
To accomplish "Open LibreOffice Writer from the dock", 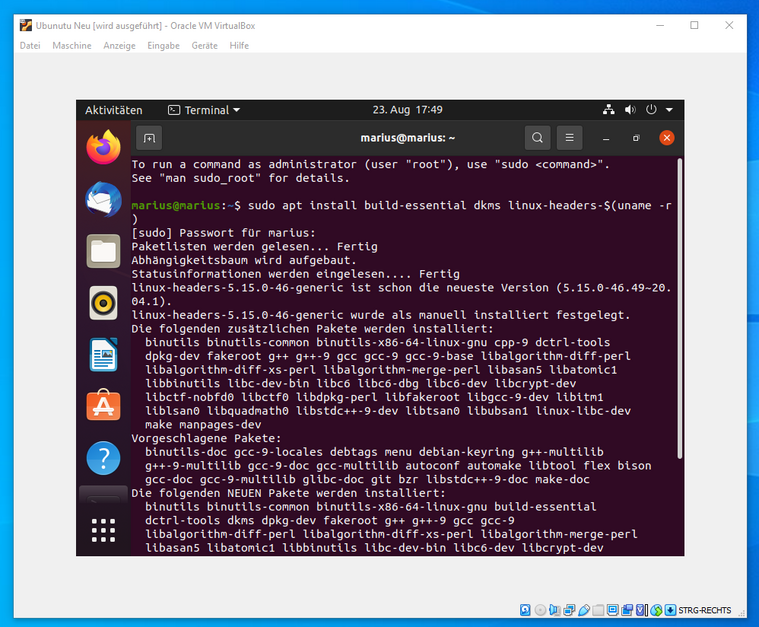I will (103, 354).
